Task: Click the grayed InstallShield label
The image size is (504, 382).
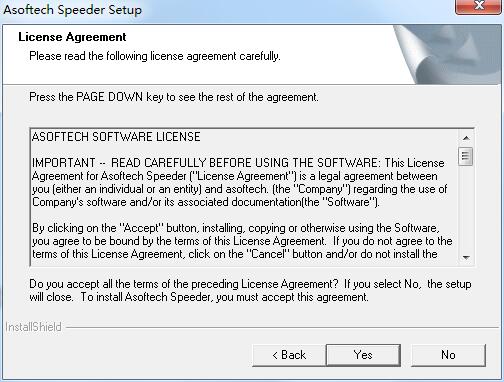Action: 33,327
